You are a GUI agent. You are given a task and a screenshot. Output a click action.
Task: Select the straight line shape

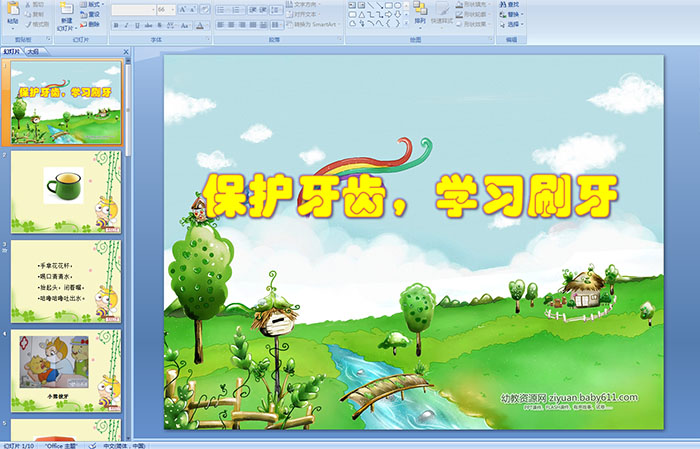[371, 5]
